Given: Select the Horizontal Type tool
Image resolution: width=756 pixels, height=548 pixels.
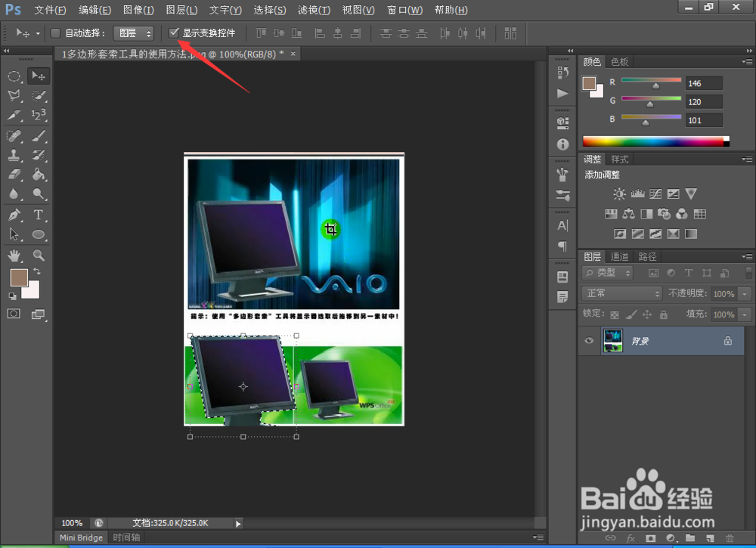Looking at the screenshot, I should [38, 215].
